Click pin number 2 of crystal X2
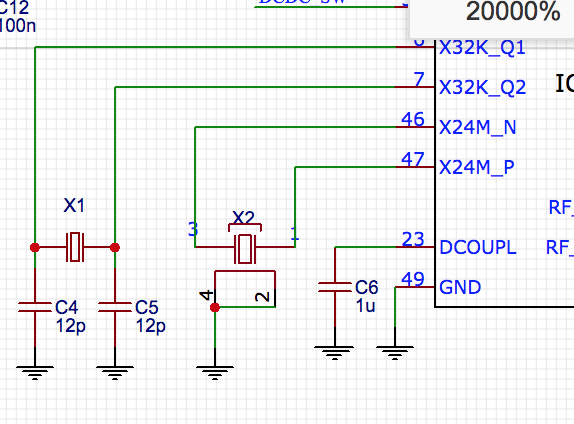574x424 pixels. (262, 297)
